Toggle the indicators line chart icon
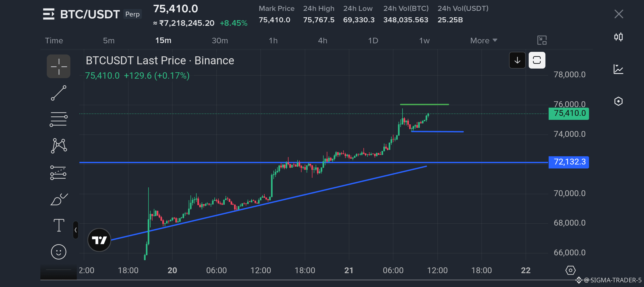 (618, 69)
